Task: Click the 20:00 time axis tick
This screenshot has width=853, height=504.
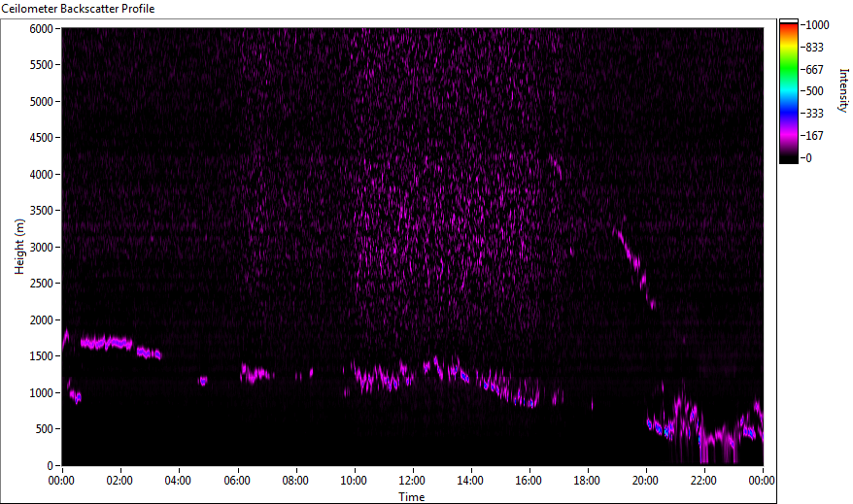Action: pyautogui.click(x=645, y=481)
